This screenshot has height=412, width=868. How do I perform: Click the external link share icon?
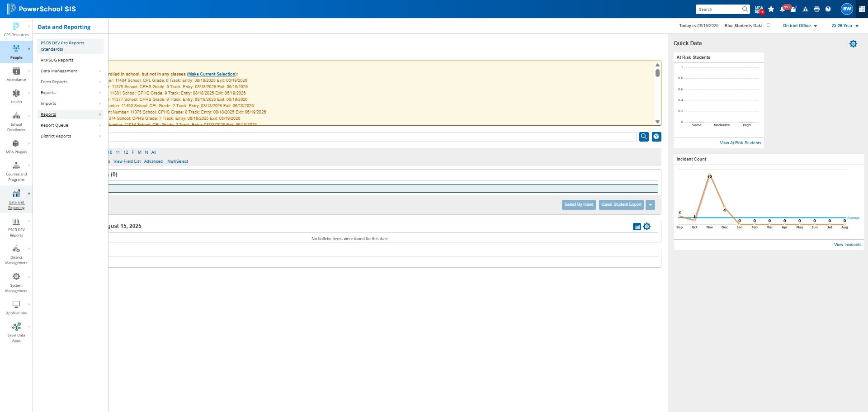[793, 9]
